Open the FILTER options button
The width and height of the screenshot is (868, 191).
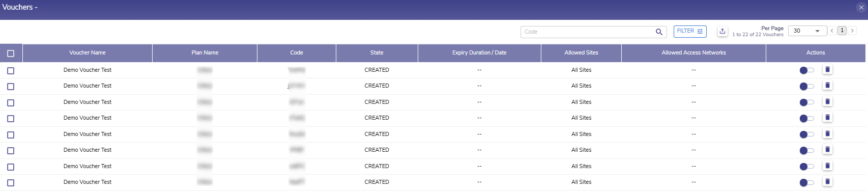pyautogui.click(x=690, y=31)
